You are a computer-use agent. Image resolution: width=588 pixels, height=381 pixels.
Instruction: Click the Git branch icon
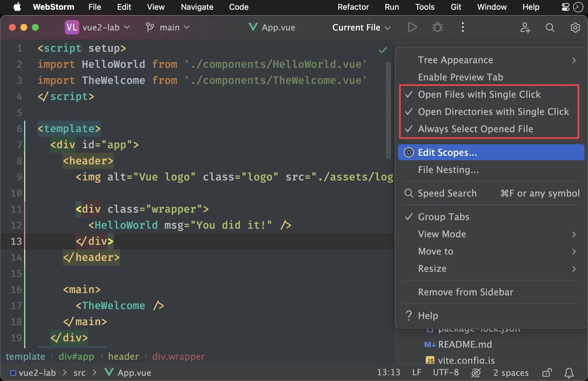point(150,27)
